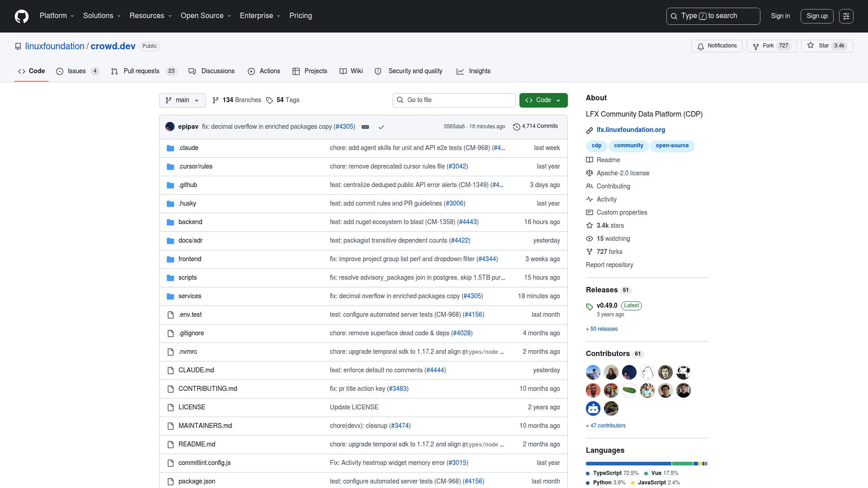Image resolution: width=868 pixels, height=488 pixels.
Task: Show the + 47 contributors link
Action: [606, 426]
